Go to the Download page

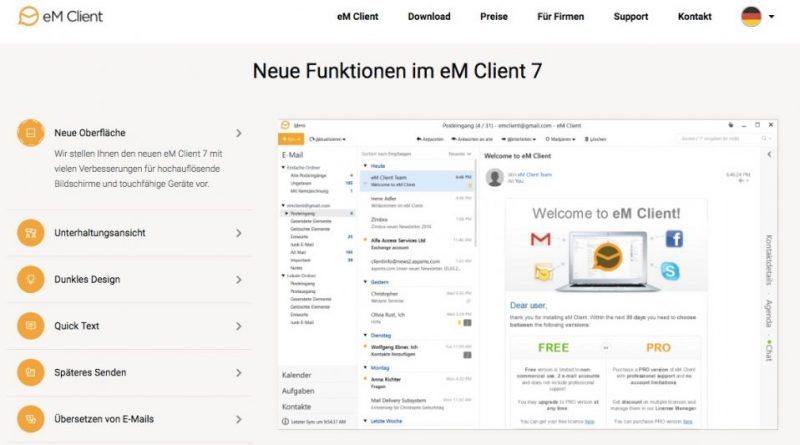coord(429,16)
